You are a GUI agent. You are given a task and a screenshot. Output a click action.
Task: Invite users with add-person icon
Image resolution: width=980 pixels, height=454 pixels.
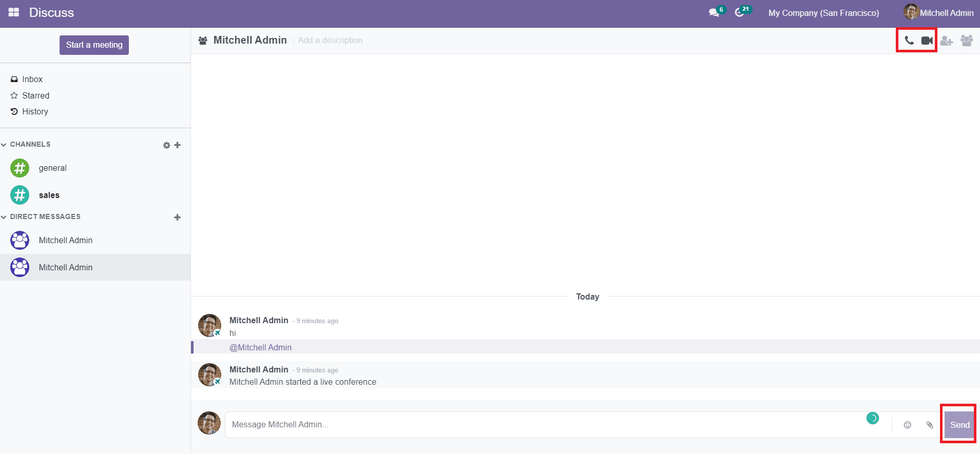[x=947, y=41]
